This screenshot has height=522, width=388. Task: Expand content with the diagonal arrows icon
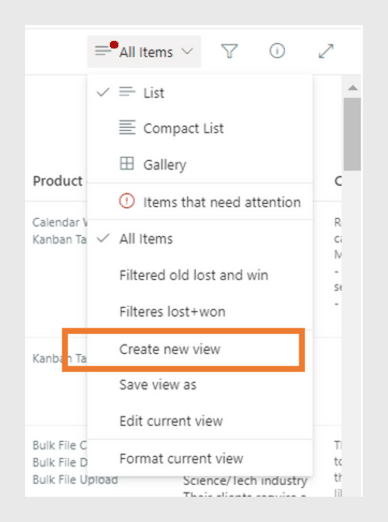[326, 51]
